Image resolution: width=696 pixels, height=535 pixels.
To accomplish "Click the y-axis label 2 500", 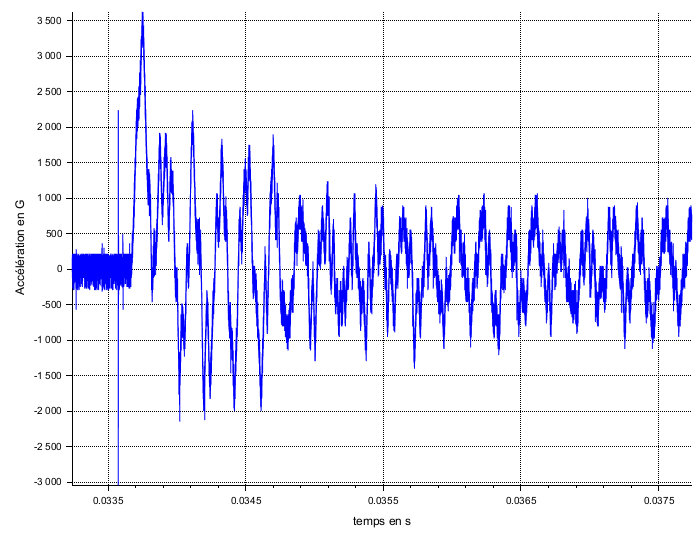I will click(49, 91).
